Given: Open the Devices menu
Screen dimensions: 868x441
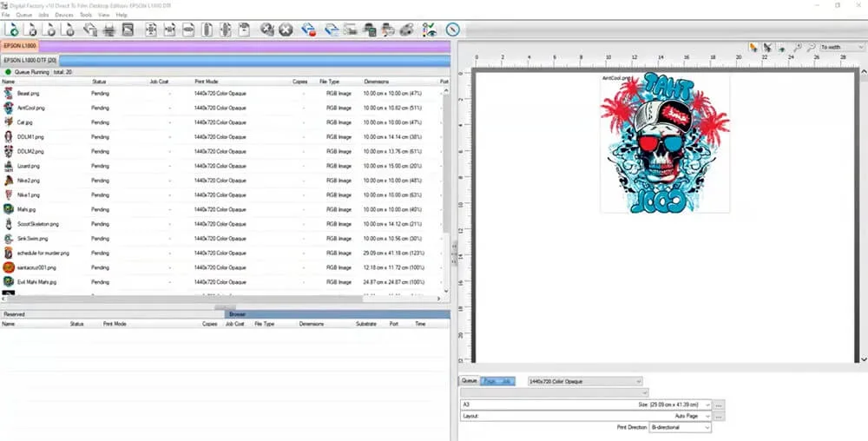Looking at the screenshot, I should (x=64, y=15).
